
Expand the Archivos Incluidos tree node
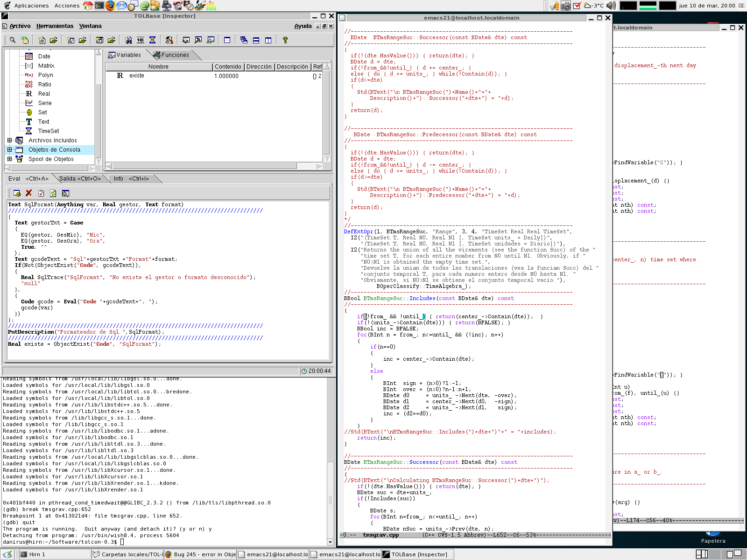pos(9,140)
